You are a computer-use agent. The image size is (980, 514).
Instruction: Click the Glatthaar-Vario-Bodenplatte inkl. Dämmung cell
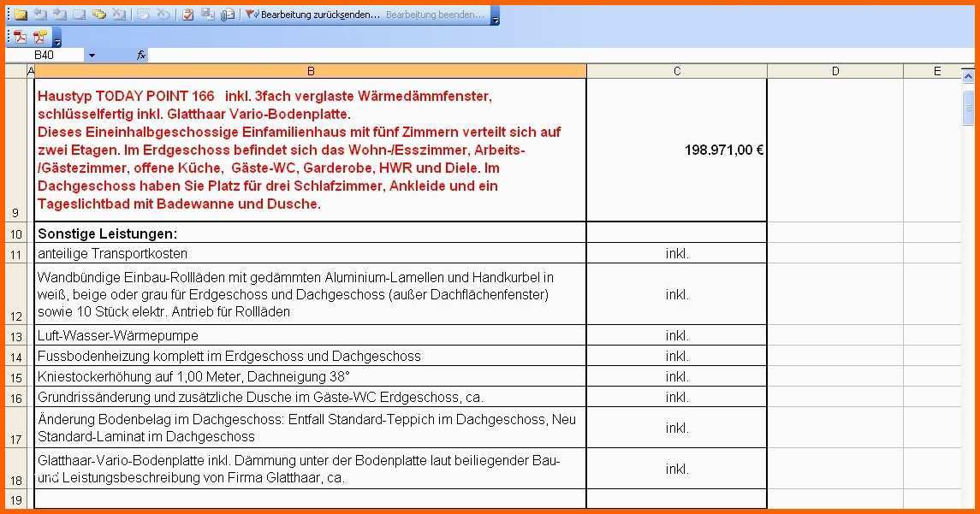[311, 469]
